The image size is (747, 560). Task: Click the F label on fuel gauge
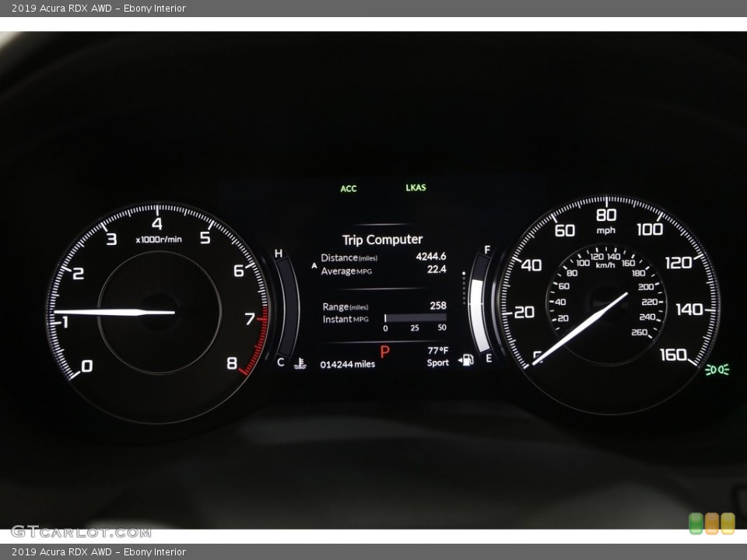(x=487, y=250)
